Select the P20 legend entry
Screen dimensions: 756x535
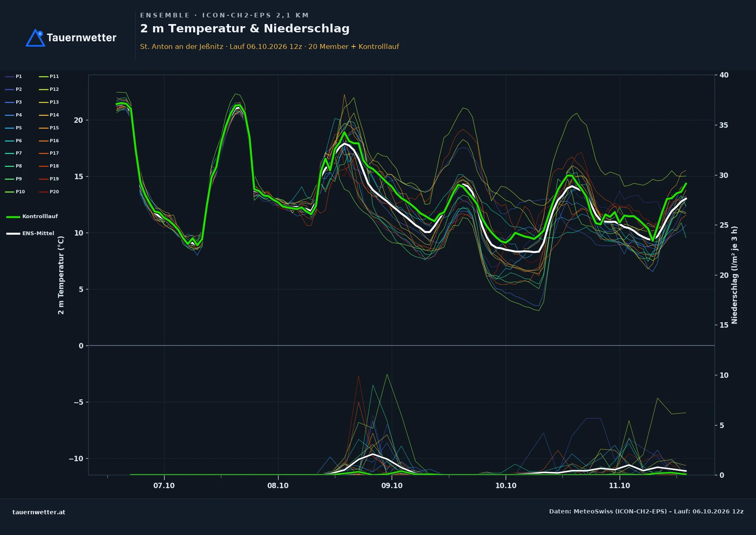[x=49, y=192]
